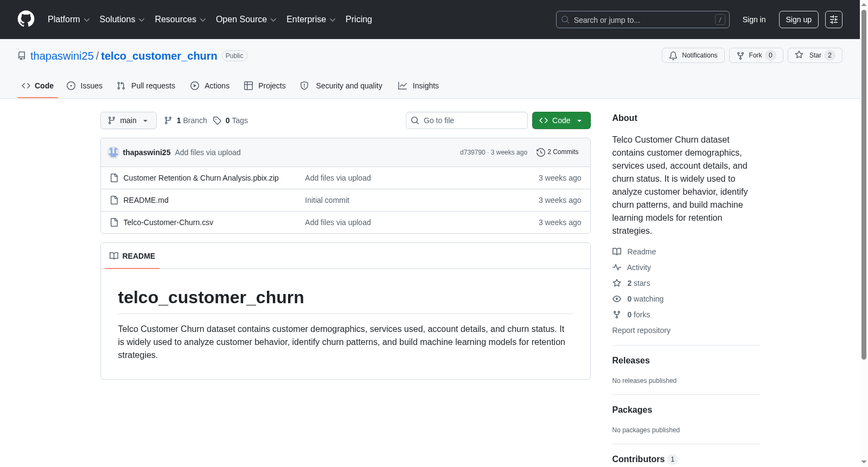The image size is (868, 467).
Task: Click the Report repository link
Action: 641,330
